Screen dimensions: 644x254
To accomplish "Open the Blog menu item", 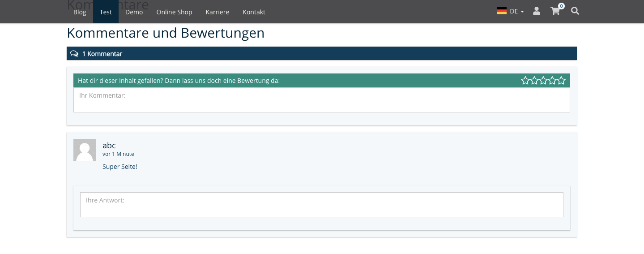I will [80, 12].
